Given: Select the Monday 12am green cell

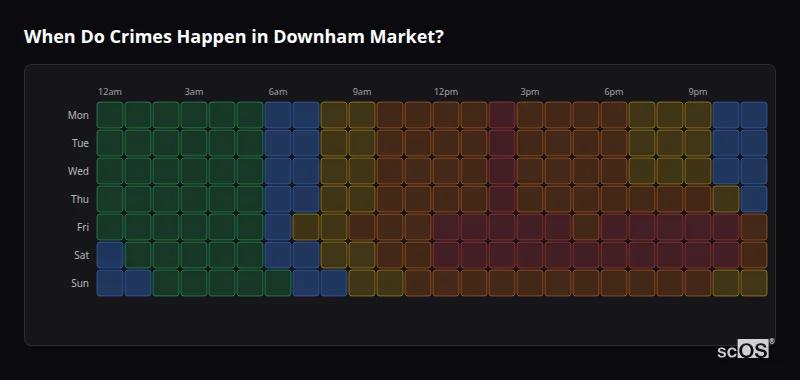Looking at the screenshot, I should click(110, 115).
